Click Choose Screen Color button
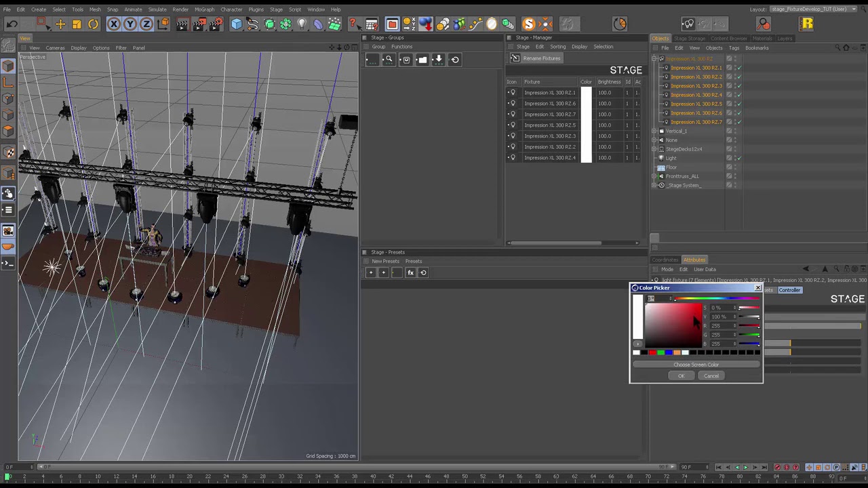This screenshot has height=488, width=868. tap(696, 365)
